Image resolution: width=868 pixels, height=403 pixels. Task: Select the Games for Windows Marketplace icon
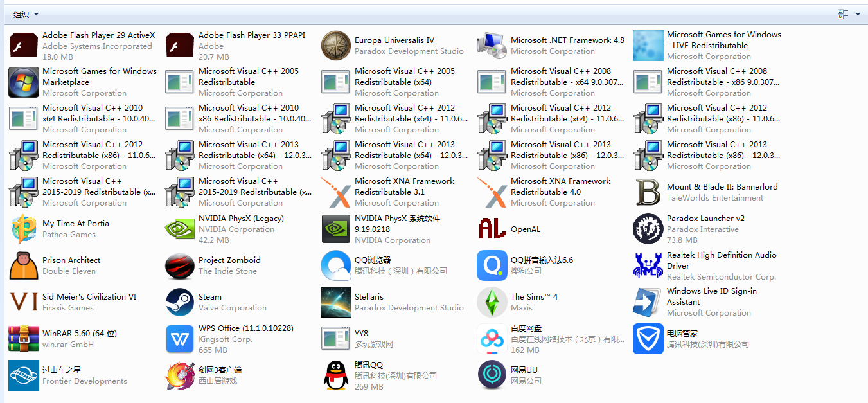[x=24, y=82]
